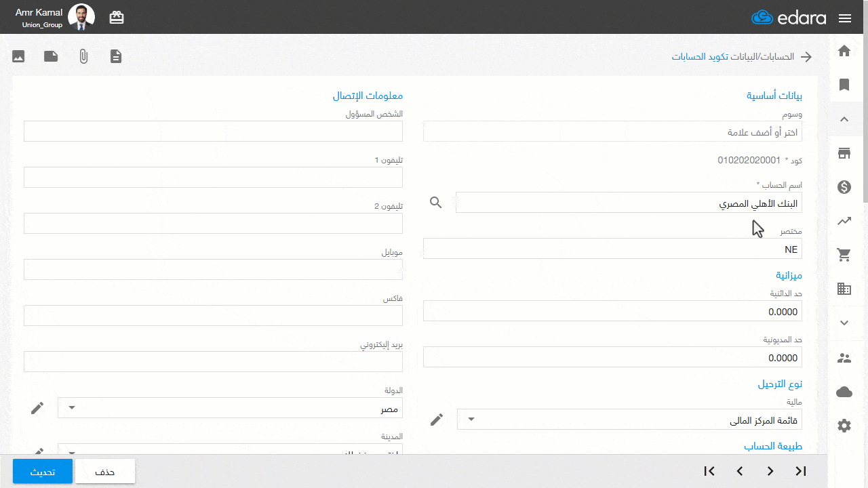The height and width of the screenshot is (488, 868).
Task: Go to the next record arrow
Action: [770, 471]
